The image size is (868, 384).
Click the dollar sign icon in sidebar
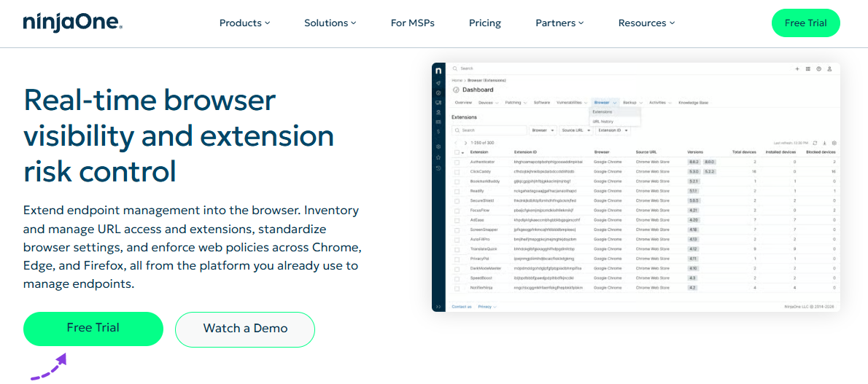(x=438, y=131)
